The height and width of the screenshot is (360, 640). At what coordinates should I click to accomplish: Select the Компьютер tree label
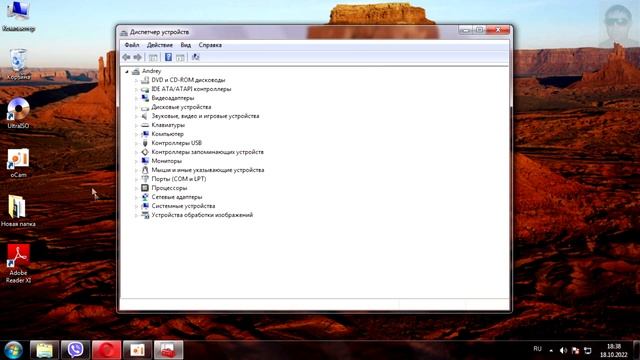coord(167,134)
